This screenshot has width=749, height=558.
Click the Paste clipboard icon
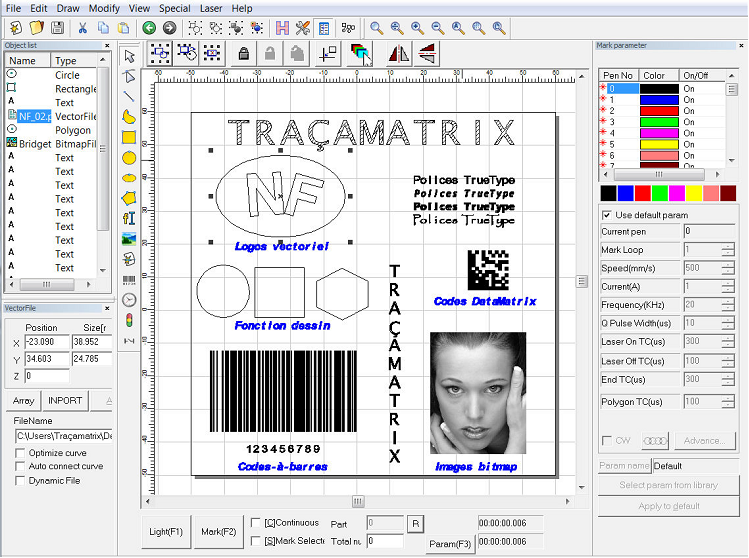(x=123, y=28)
